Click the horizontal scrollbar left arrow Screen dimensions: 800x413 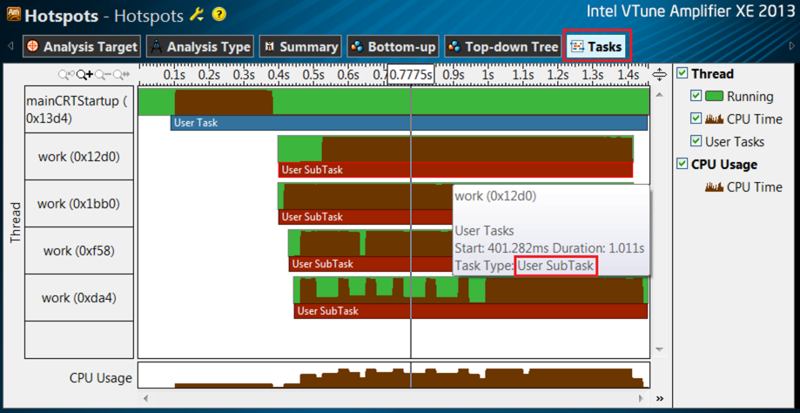tap(145, 398)
